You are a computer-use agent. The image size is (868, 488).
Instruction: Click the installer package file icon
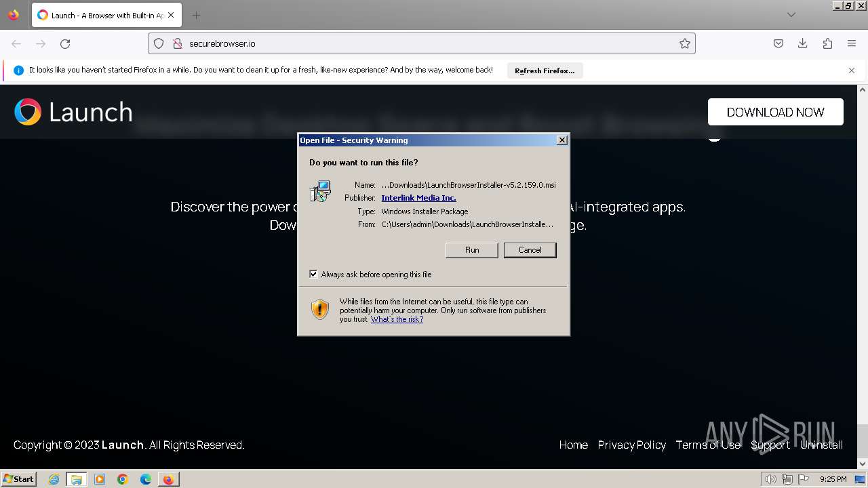click(320, 191)
